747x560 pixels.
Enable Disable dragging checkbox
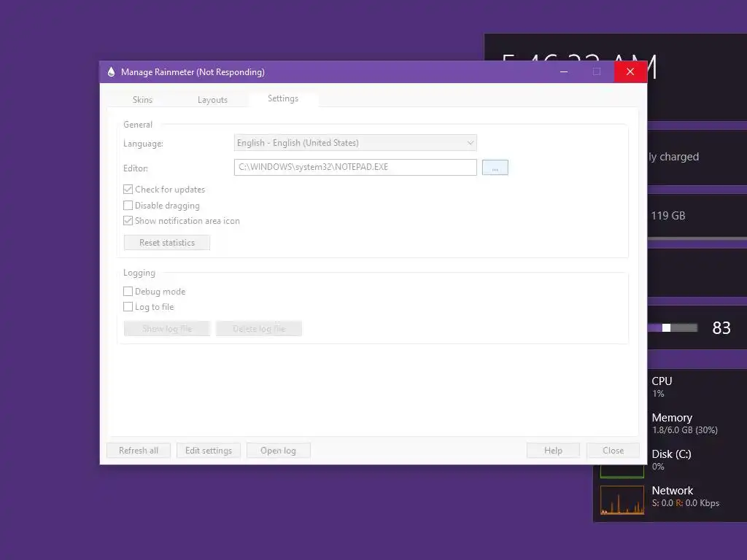coord(128,205)
